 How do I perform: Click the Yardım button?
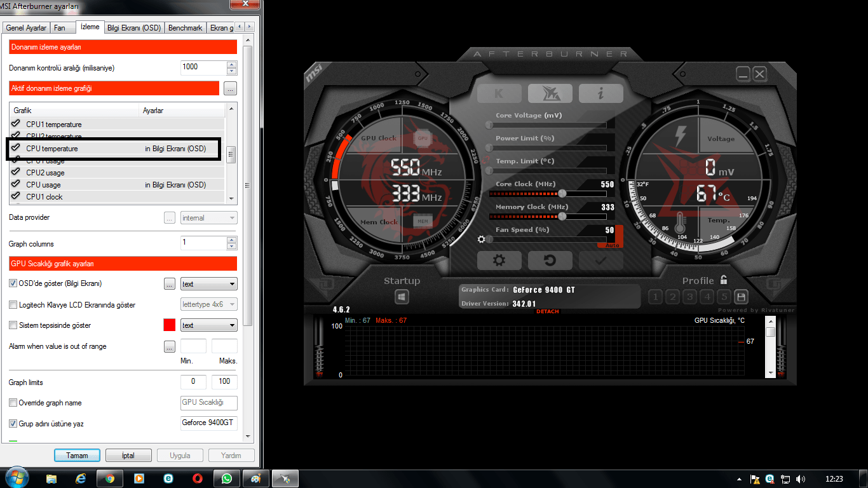(x=231, y=456)
